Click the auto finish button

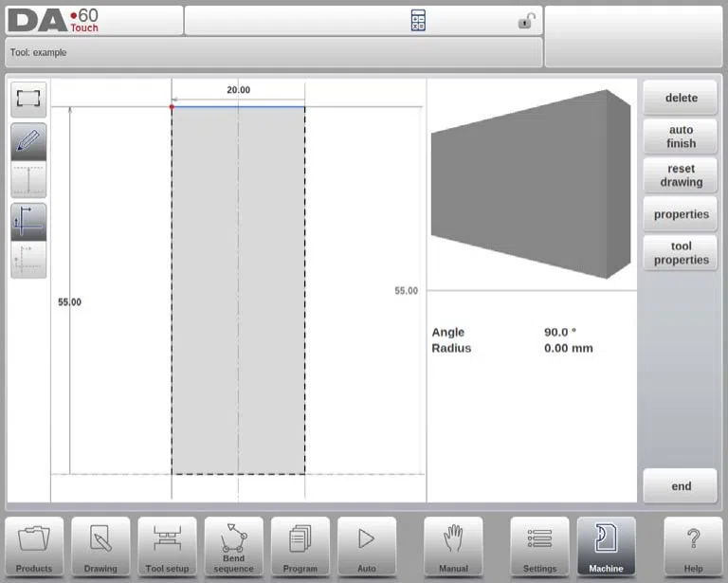681,137
